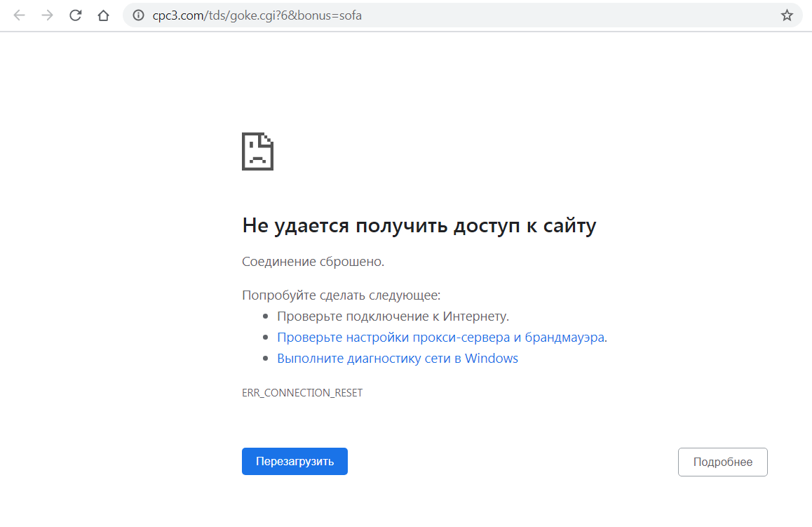Click the ERR_CONNECTION_RESET error code
Viewport: 812px width, 527px height.
click(x=302, y=392)
